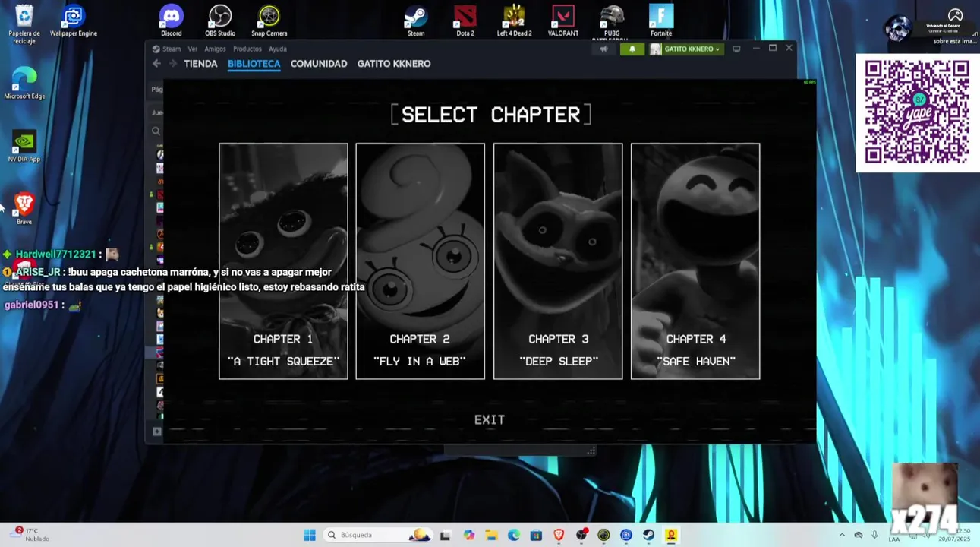Open the Ayuda menu
The width and height of the screenshot is (980, 547).
278,49
